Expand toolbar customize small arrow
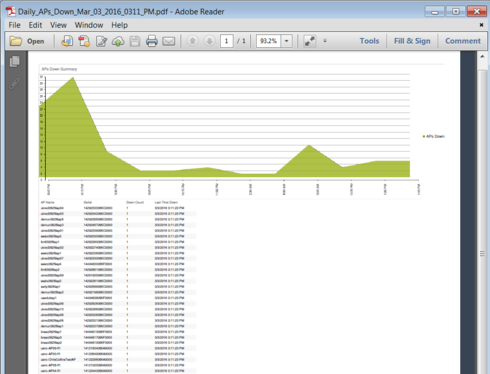 [x=325, y=41]
